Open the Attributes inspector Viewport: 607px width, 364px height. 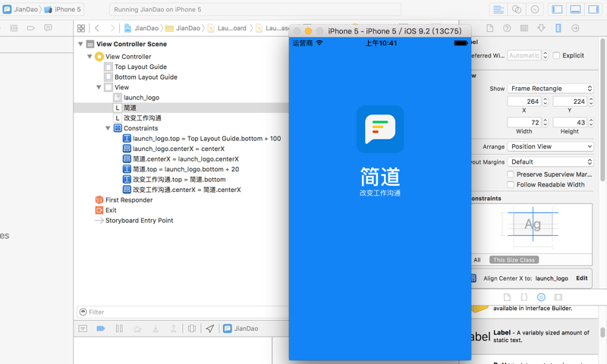coord(541,28)
